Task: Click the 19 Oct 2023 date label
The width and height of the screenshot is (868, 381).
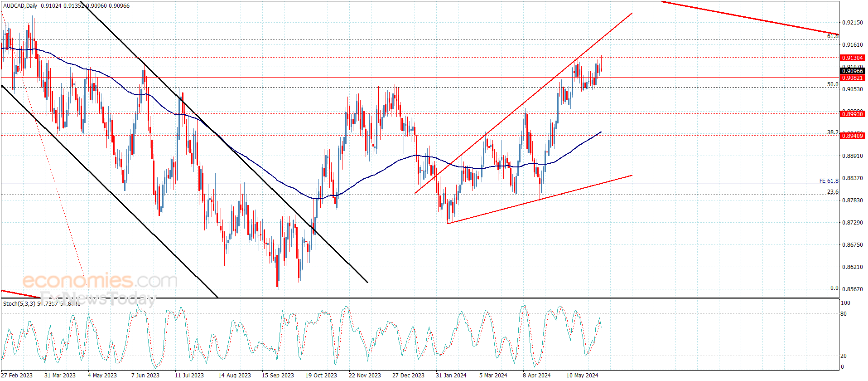Action: click(x=321, y=375)
